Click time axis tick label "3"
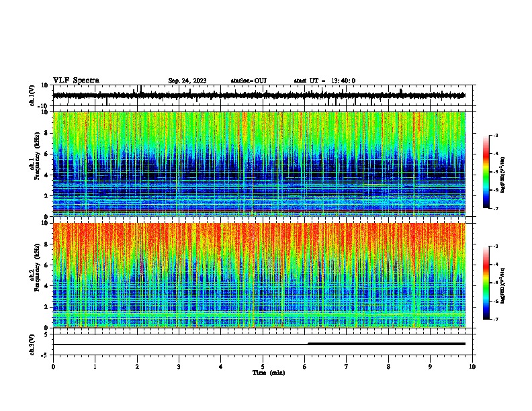532x411 pixels. 179,367
